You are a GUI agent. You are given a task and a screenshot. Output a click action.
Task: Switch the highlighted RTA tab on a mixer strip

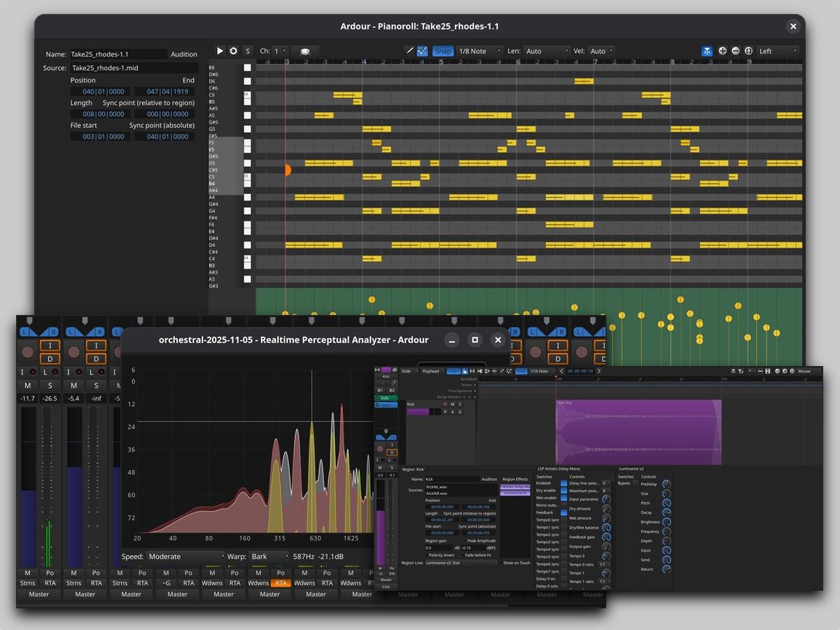(280, 582)
